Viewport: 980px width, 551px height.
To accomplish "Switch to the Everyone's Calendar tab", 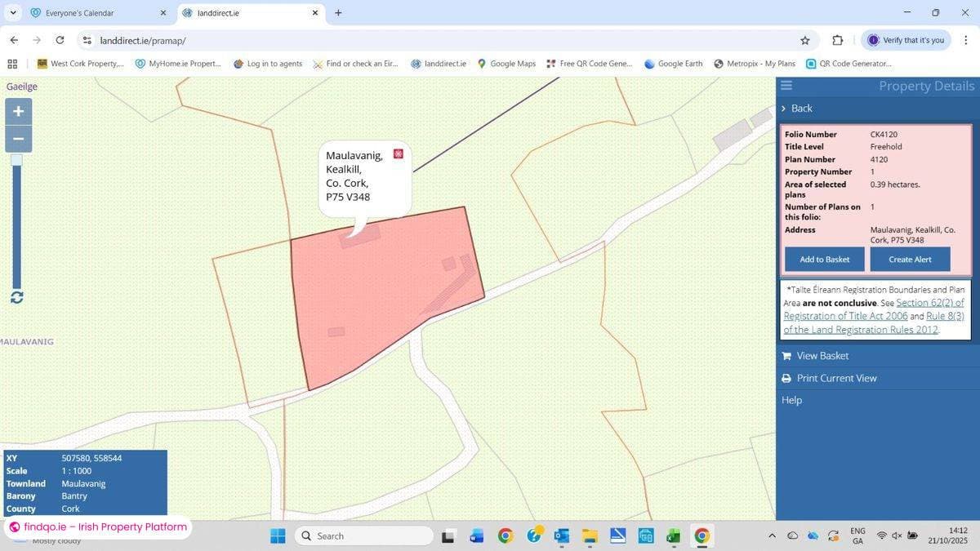I will tap(82, 12).
